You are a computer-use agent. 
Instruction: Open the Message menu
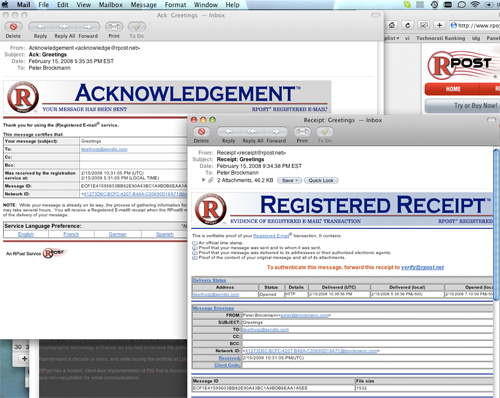click(x=144, y=5)
